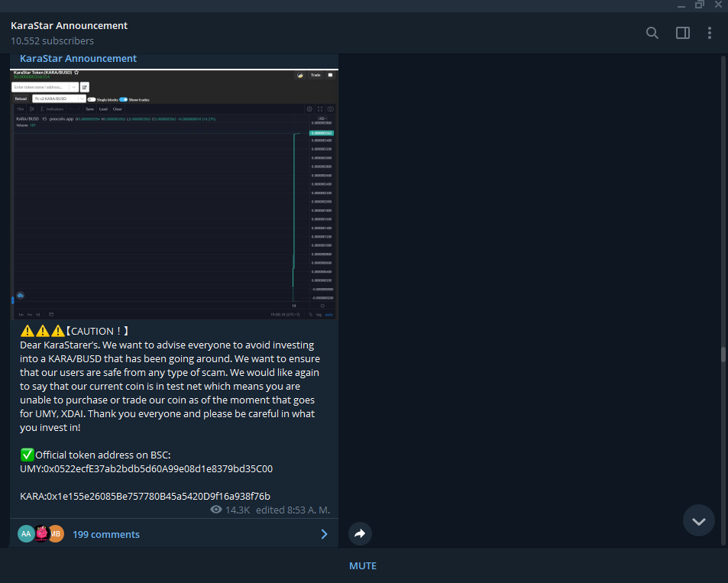Click the chevron arrow beside 199 comments
The height and width of the screenshot is (583, 728).
[x=324, y=534]
